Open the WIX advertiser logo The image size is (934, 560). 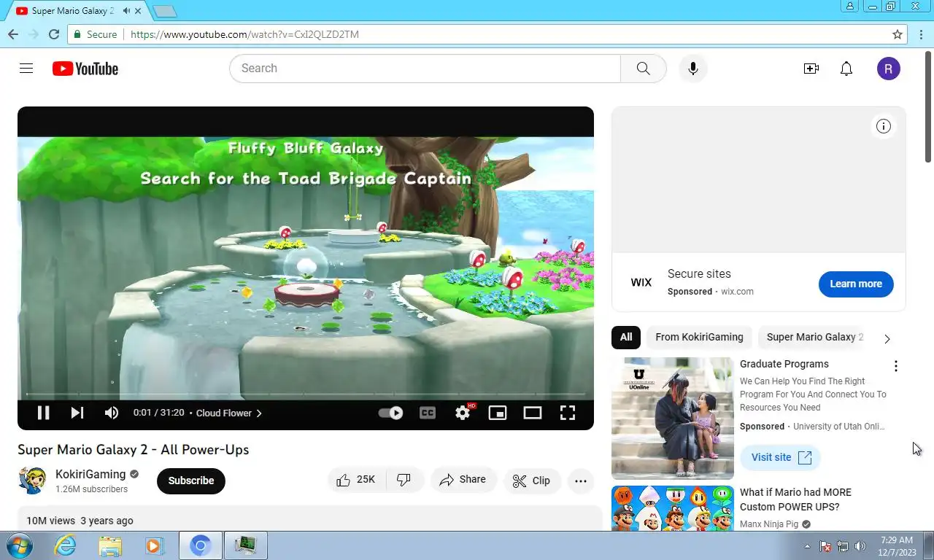pyautogui.click(x=641, y=282)
